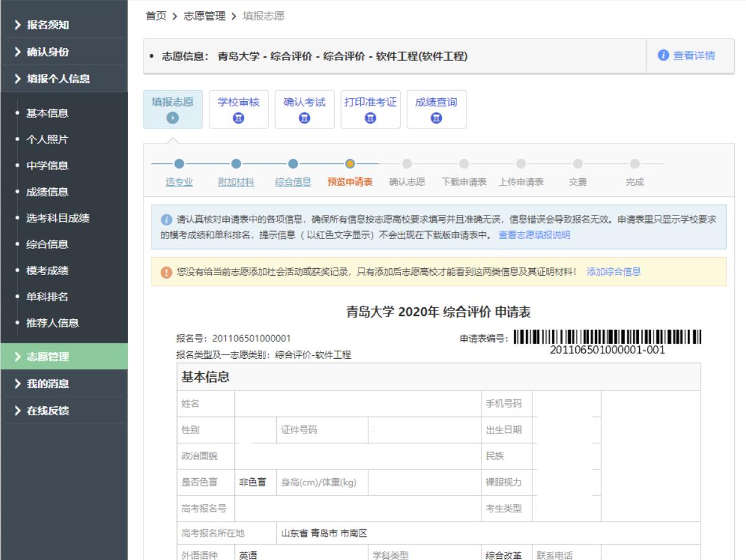Image resolution: width=746 pixels, height=560 pixels.
Task: Click the 报名号: 201106501000001 text
Action: (x=234, y=338)
